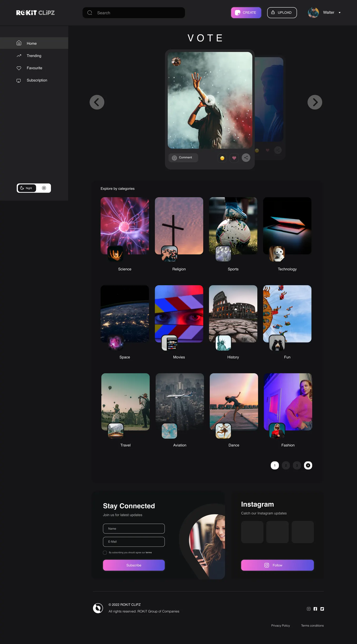Click the Subscribe button
The height and width of the screenshot is (644, 357).
[x=134, y=565]
